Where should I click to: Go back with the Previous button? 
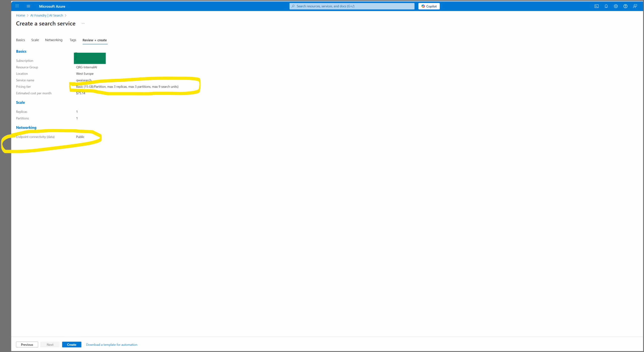pyautogui.click(x=27, y=344)
